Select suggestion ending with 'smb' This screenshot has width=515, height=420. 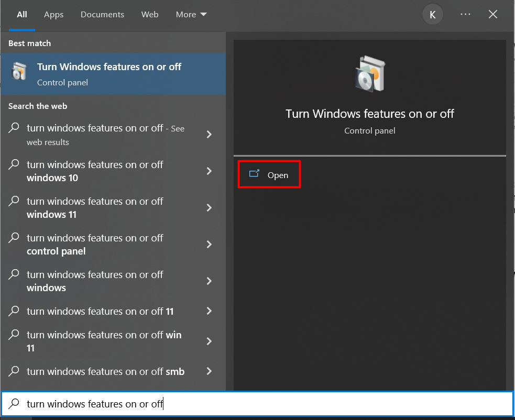[x=113, y=371]
